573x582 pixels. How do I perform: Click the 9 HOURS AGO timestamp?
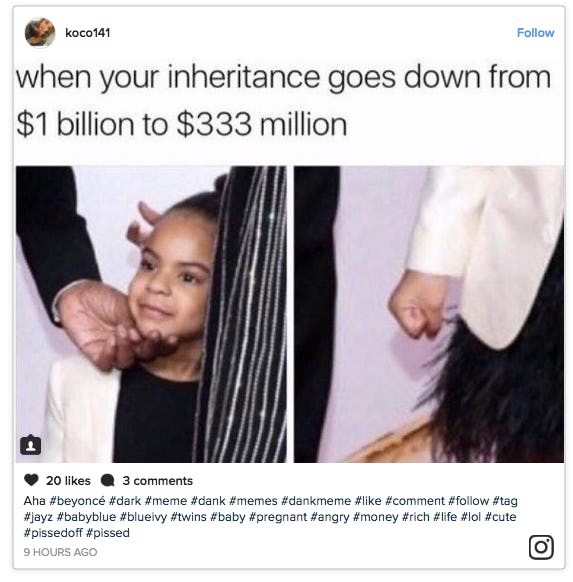click(60, 552)
